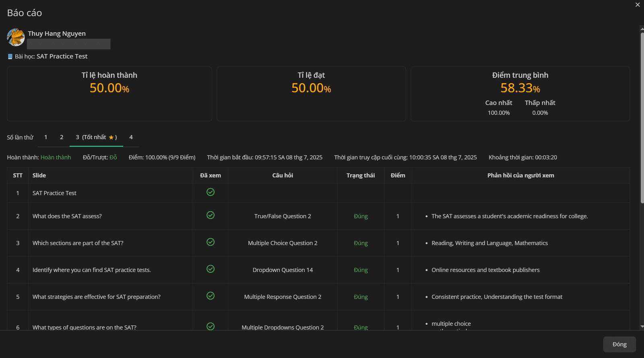Click the viewed checkmark for 'What strategies are effective' row
This screenshot has height=358, width=644.
tap(211, 296)
